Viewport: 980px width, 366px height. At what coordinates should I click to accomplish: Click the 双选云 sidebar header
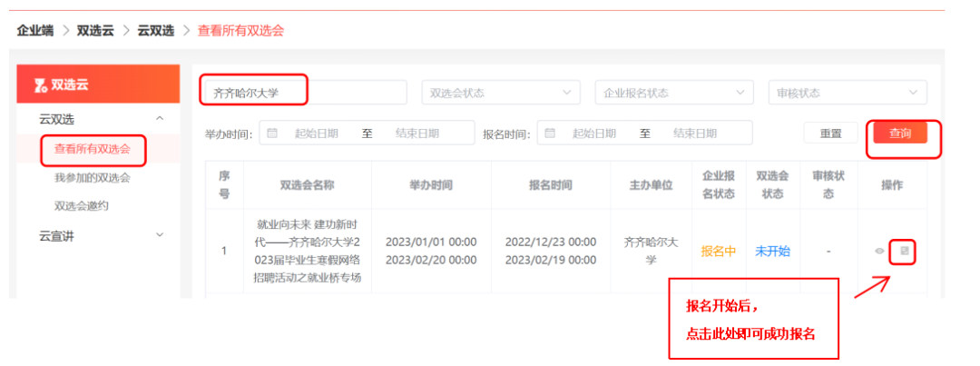98,85
